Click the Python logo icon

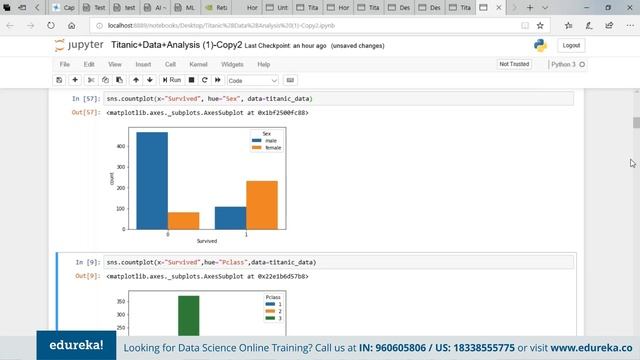(x=540, y=45)
